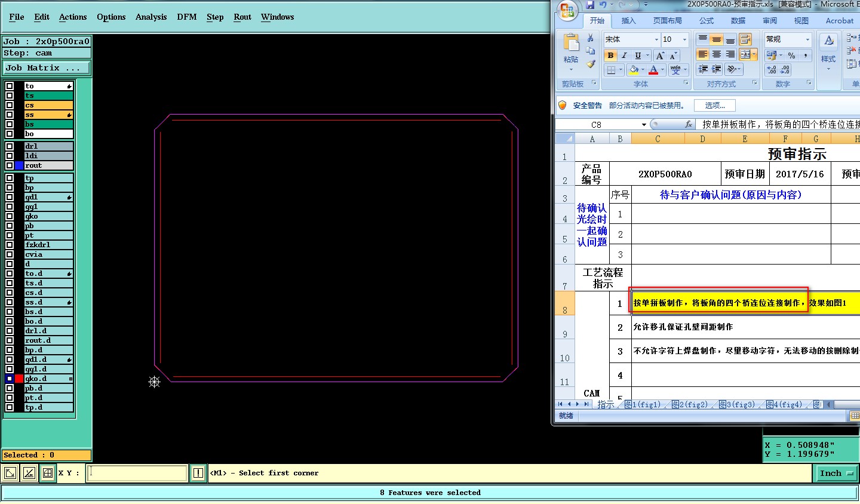Open the Name Box dropdown next to C8

[x=644, y=125]
